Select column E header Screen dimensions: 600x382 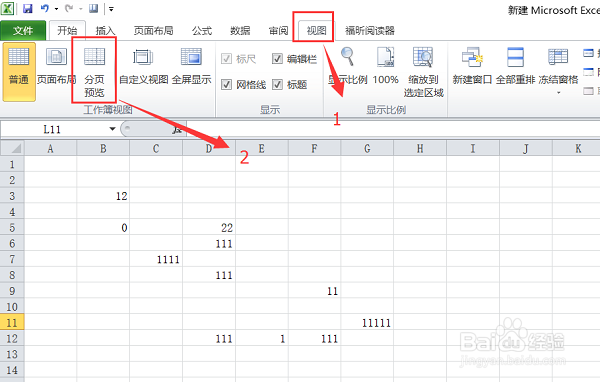click(262, 148)
